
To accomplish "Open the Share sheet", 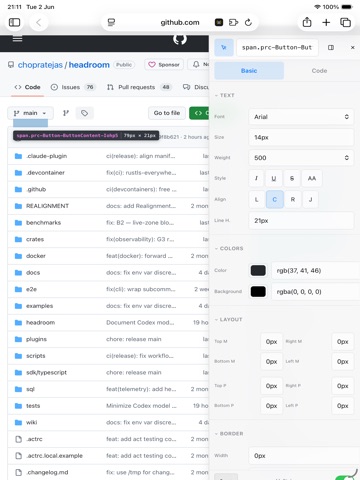I will [307, 22].
